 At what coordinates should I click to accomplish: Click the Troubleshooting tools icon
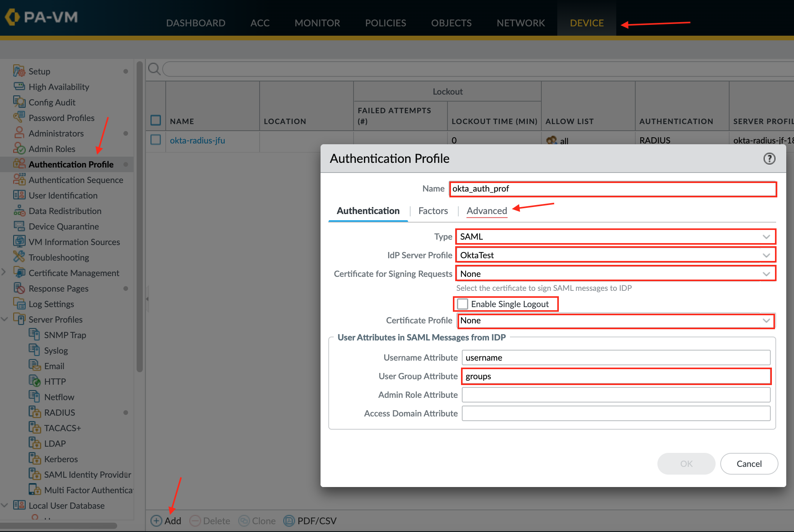coord(19,257)
